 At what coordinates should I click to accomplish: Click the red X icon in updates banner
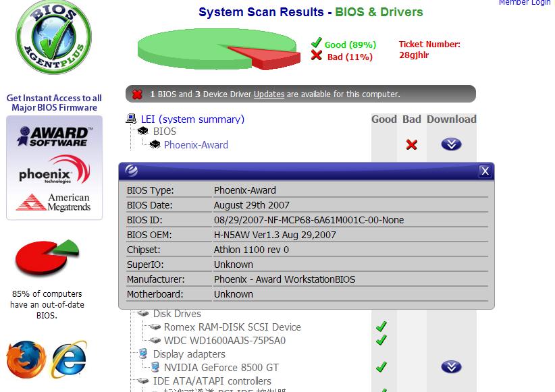(137, 94)
